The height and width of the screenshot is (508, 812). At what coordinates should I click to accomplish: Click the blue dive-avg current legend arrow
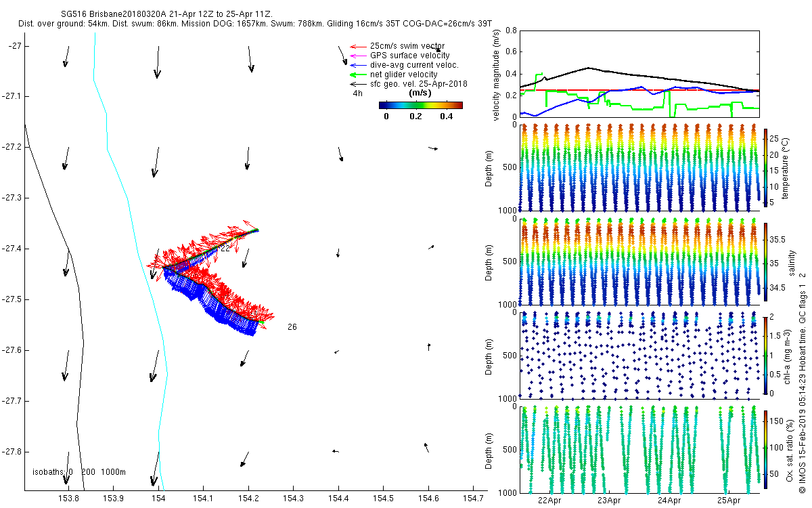tap(358, 65)
